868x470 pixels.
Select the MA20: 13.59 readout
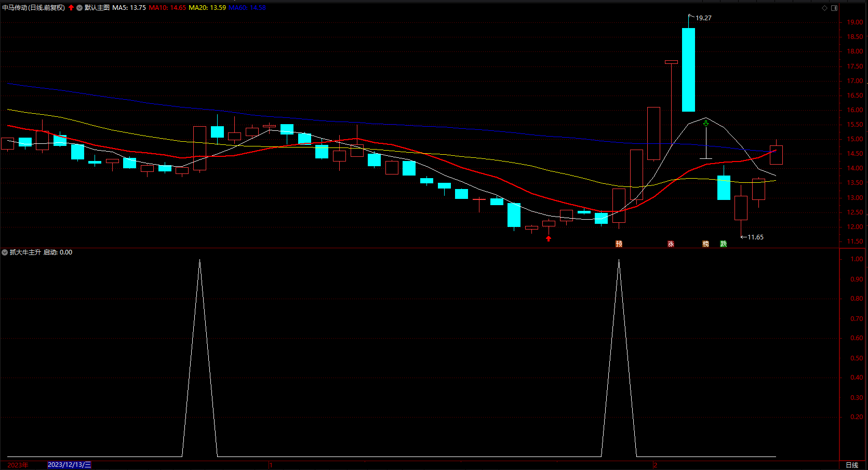[x=207, y=8]
